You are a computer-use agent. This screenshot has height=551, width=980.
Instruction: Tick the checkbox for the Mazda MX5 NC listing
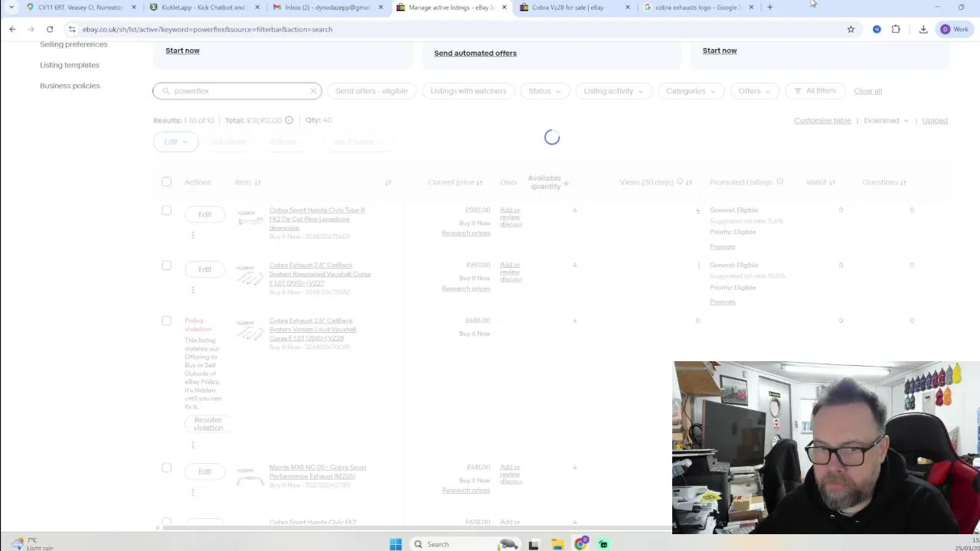coord(166,468)
